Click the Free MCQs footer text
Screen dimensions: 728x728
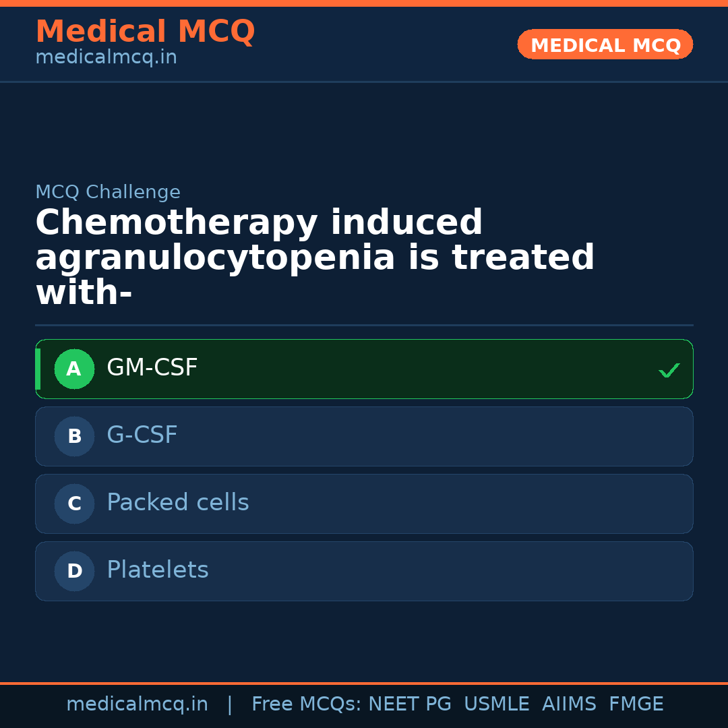306,704
